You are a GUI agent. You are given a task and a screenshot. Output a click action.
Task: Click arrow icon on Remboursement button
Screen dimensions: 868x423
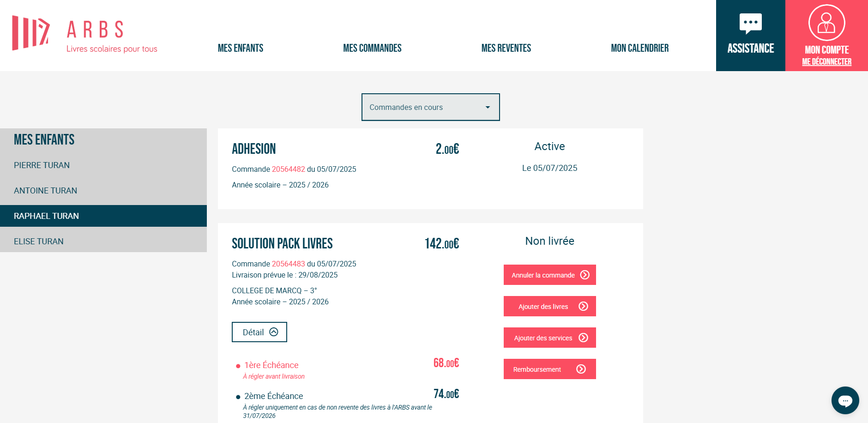(581, 369)
